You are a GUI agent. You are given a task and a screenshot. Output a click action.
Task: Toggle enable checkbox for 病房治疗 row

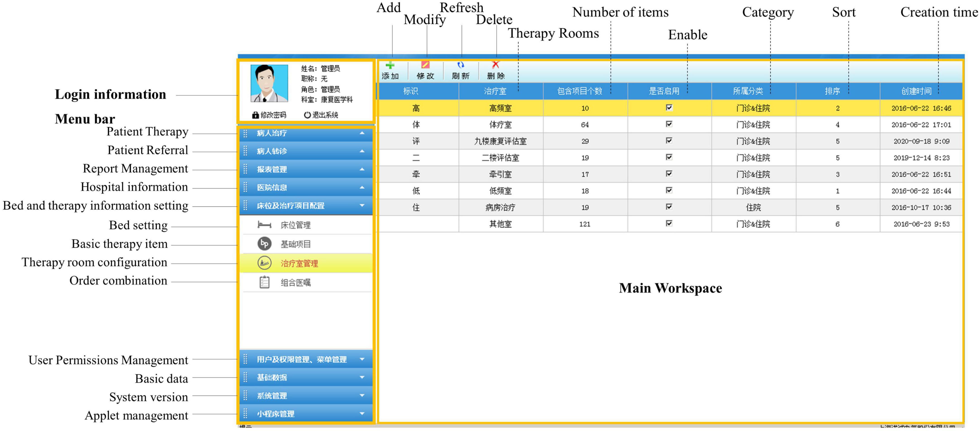[669, 207]
